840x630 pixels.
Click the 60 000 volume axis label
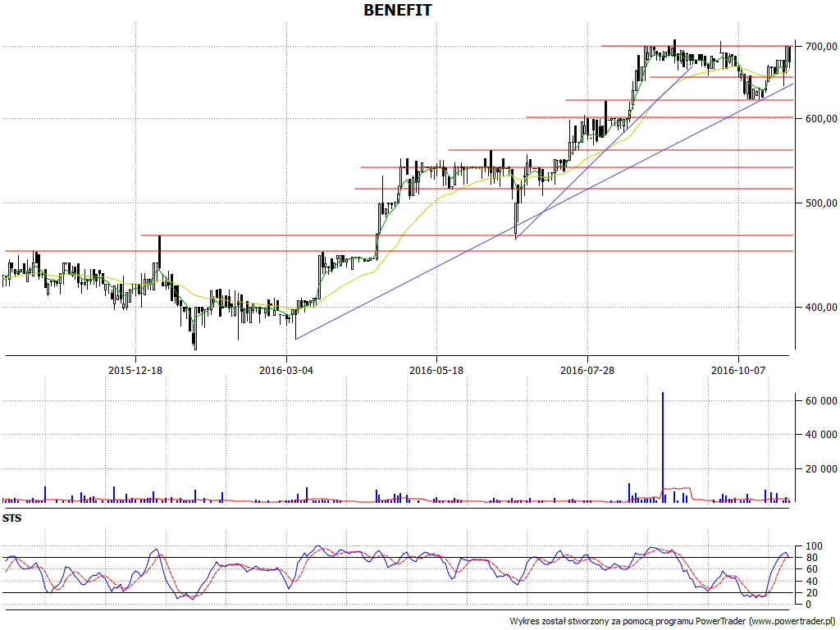click(820, 400)
